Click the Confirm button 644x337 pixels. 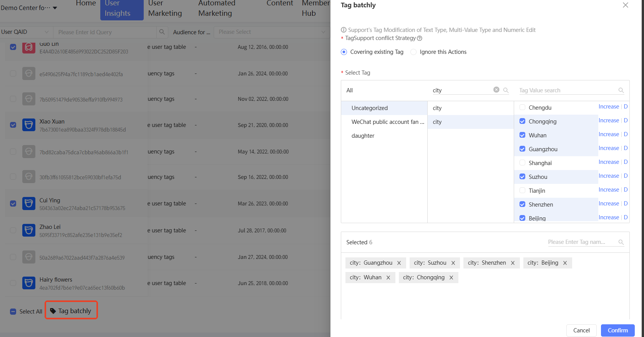(x=617, y=330)
